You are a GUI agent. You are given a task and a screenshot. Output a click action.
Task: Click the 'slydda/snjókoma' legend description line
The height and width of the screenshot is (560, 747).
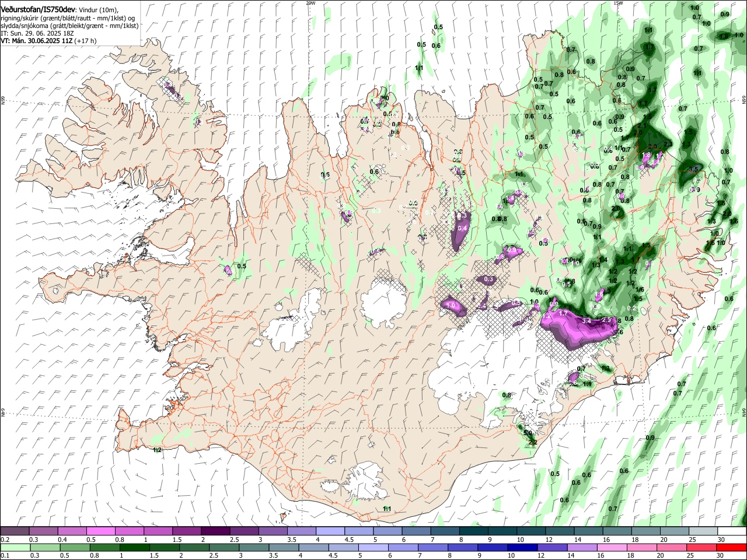point(69,26)
